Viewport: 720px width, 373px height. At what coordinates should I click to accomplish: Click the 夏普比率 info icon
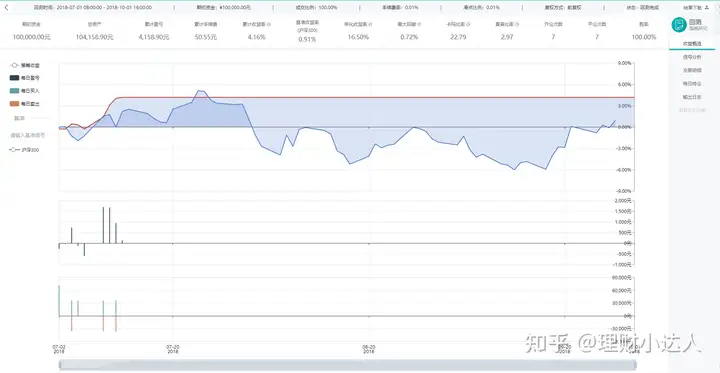click(518, 24)
